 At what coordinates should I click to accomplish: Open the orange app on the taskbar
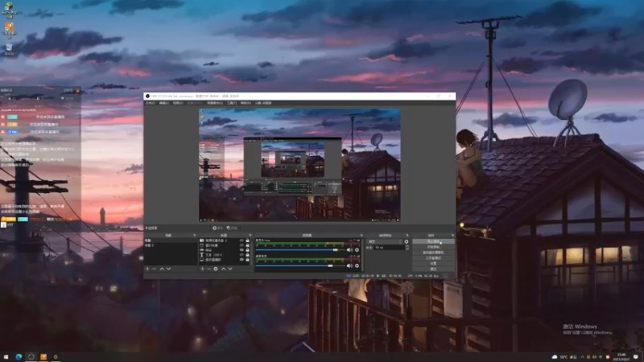pos(43,356)
